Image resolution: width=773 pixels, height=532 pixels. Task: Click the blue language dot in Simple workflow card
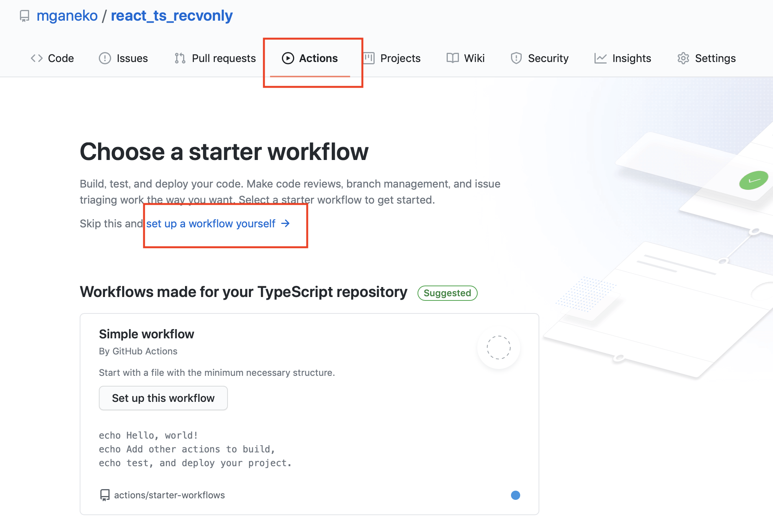[x=516, y=495]
